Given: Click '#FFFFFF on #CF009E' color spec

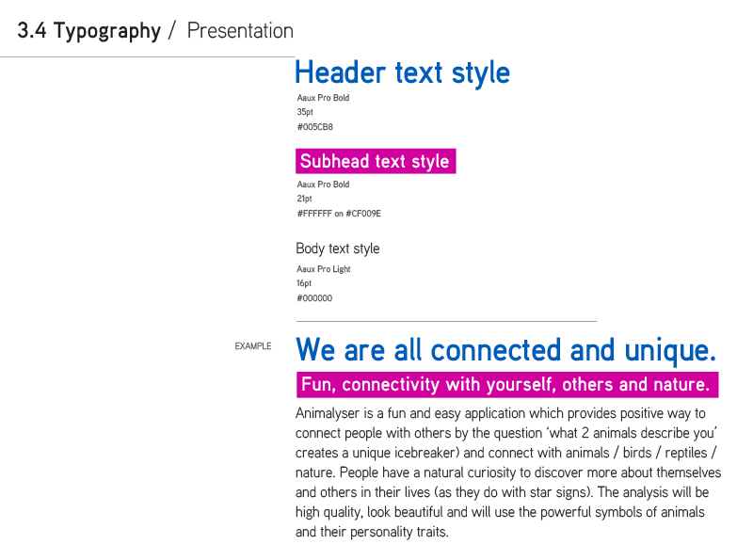Looking at the screenshot, I should (339, 214).
